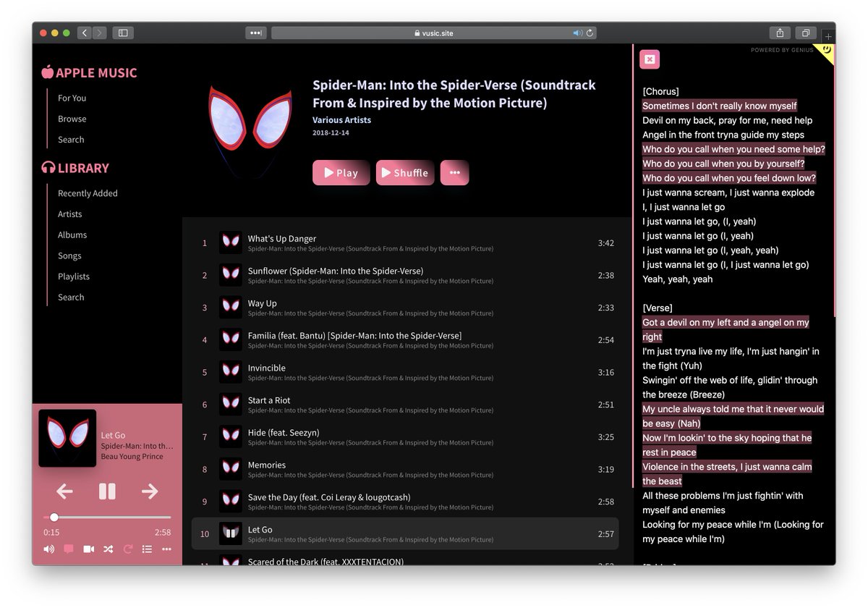The height and width of the screenshot is (608, 868).
Task: Open Browse under Apple Music
Action: 72,119
